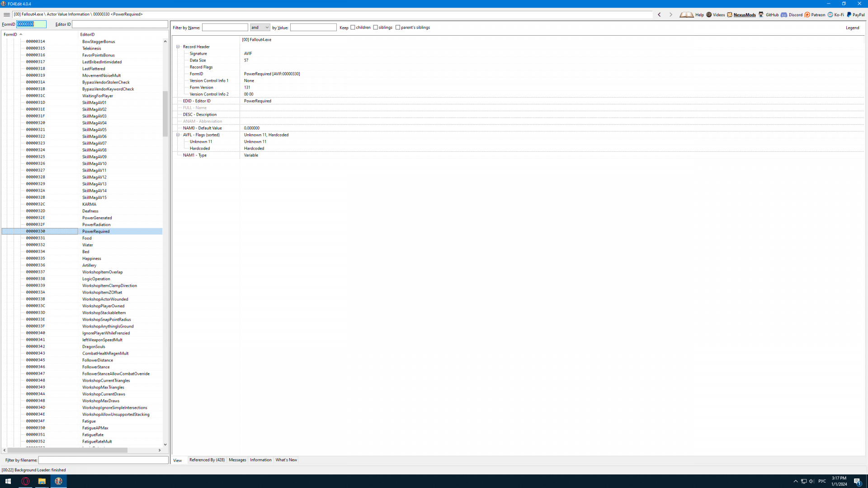868x488 pixels.
Task: Enable the Keep siblings checkbox
Action: pyautogui.click(x=376, y=28)
